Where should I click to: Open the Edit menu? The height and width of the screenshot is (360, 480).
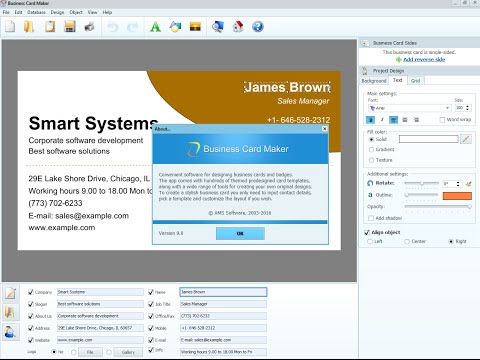coord(18,12)
